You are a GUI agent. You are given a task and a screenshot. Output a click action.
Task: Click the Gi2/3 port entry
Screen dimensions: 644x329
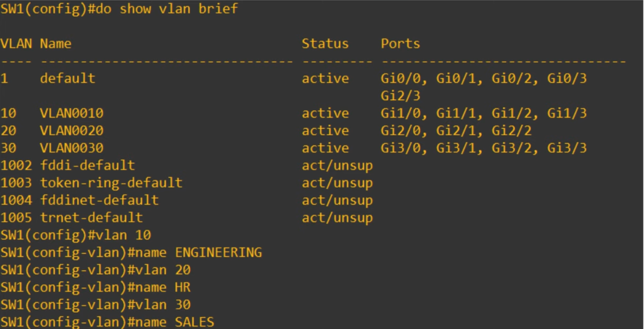400,96
